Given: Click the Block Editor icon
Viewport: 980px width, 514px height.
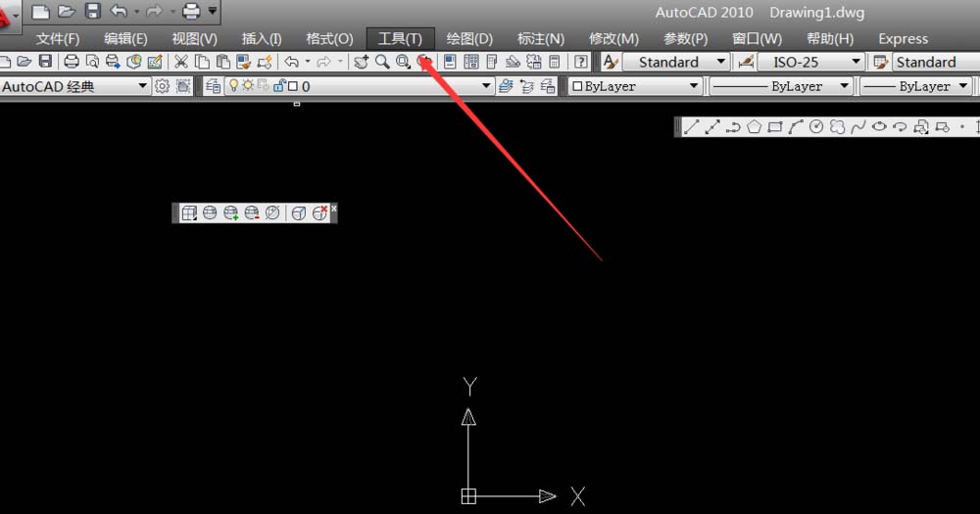Looking at the screenshot, I should [x=265, y=62].
